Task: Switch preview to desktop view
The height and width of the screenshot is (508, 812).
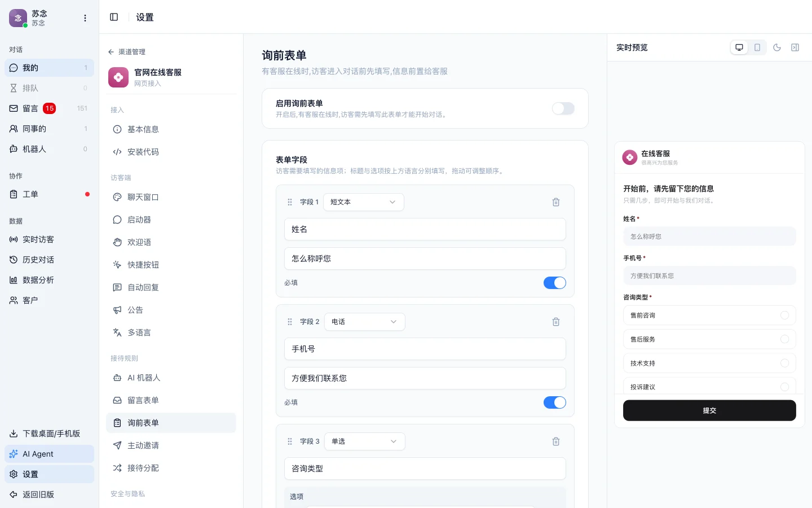Action: coord(739,47)
